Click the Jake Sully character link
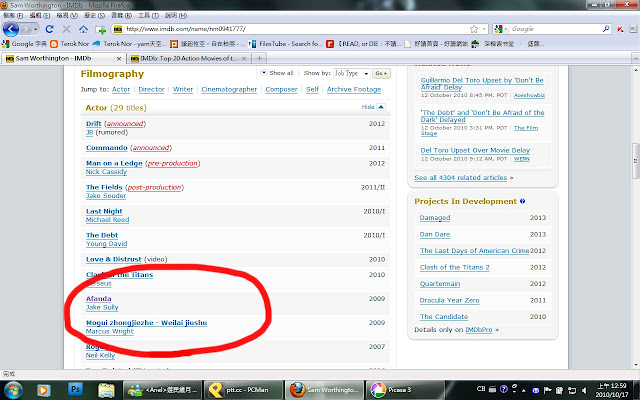The width and height of the screenshot is (640, 400). 102,307
